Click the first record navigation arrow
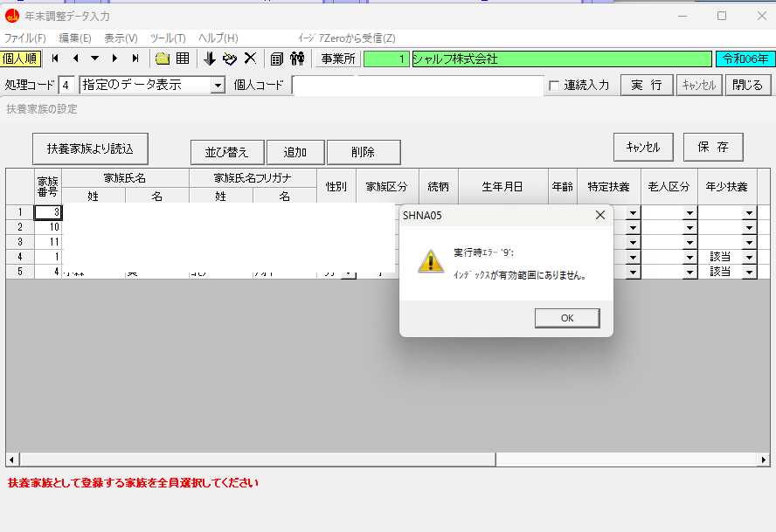 [x=55, y=59]
